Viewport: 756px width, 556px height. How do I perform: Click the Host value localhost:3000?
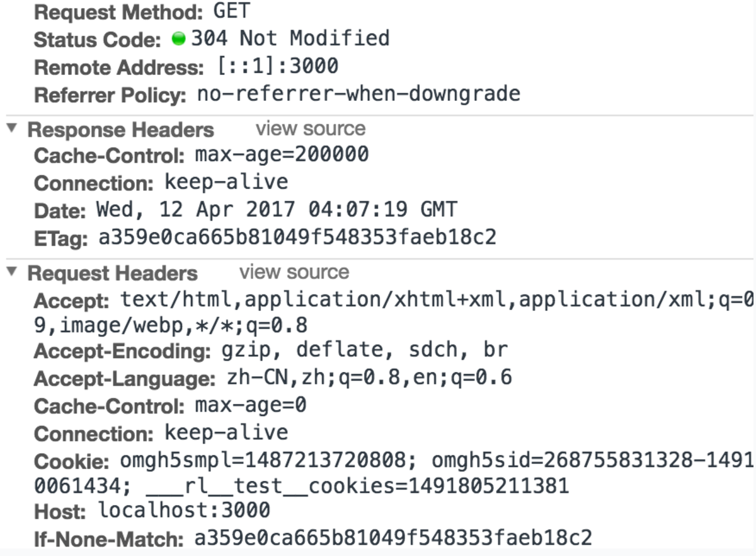pyautogui.click(x=184, y=509)
